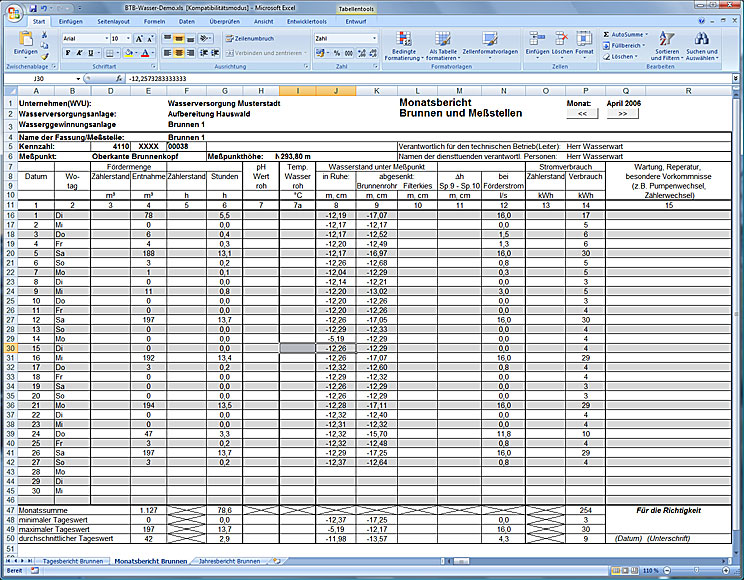Adjust the zoom slider handle
The height and width of the screenshot is (580, 744).
pyautogui.click(x=696, y=570)
